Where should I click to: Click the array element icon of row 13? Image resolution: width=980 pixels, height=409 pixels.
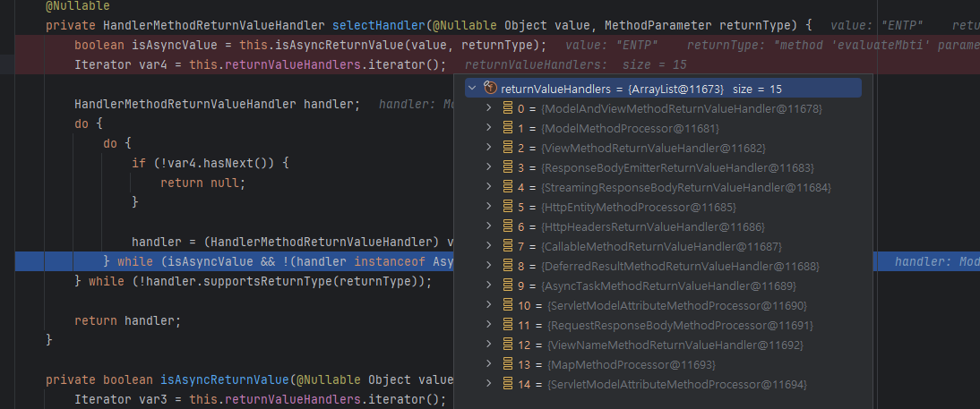(508, 364)
